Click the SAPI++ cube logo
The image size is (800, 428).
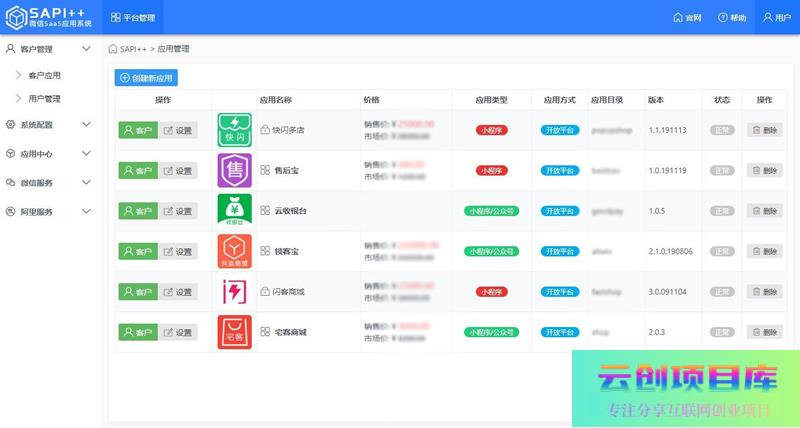coord(16,17)
